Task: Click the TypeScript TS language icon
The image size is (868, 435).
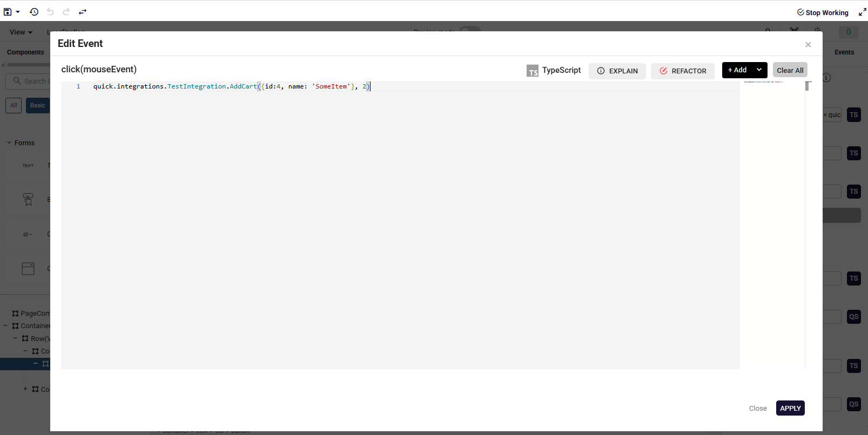Action: [533, 71]
